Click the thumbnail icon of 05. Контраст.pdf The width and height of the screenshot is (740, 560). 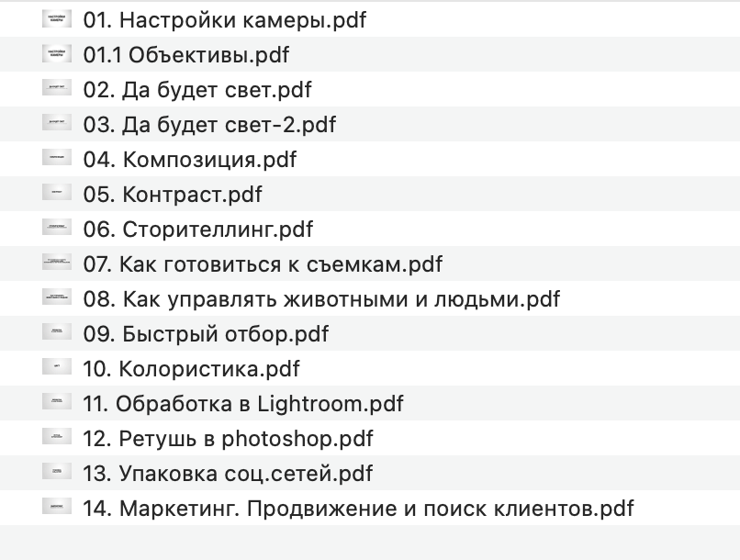click(x=57, y=194)
